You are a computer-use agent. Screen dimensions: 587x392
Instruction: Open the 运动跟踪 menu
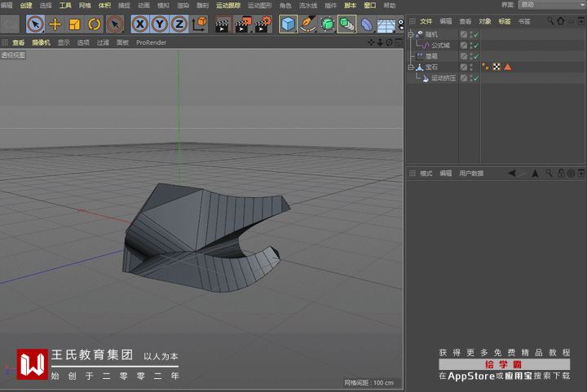(228, 5)
